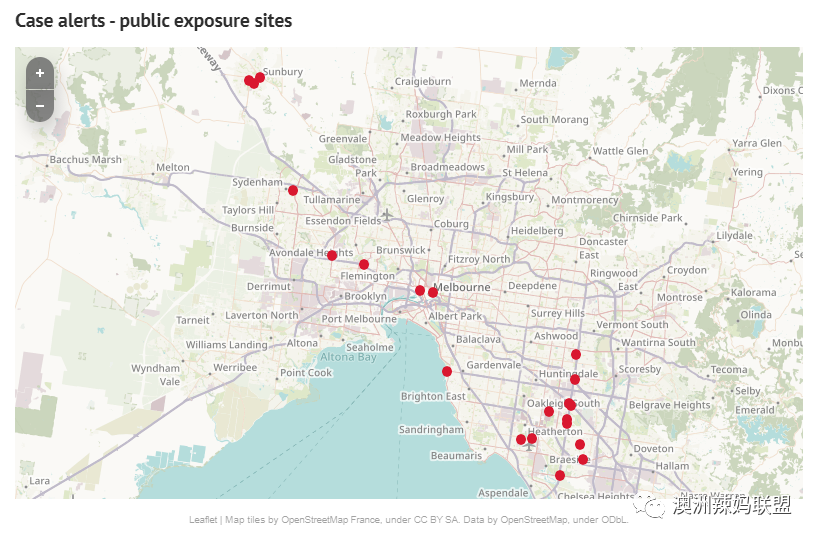Click the Altona Bay water label
This screenshot has width=818, height=542.
[x=348, y=357]
